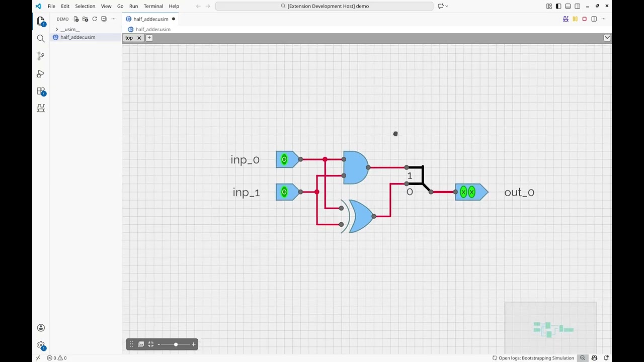
Task: Go forward in navigation history
Action: 208,6
